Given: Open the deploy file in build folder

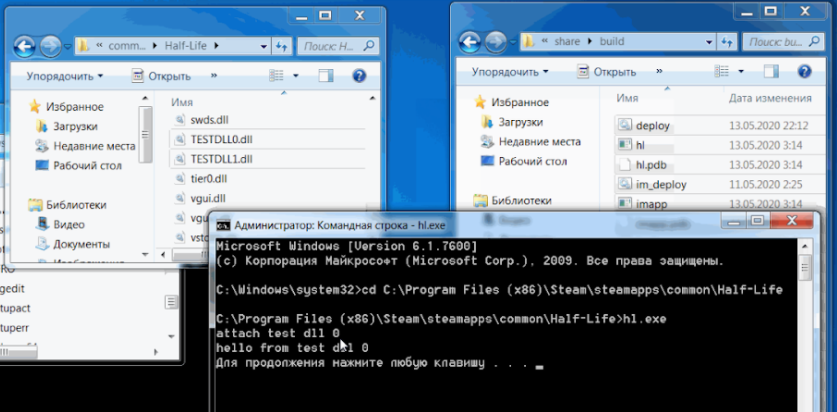Looking at the screenshot, I should pyautogui.click(x=652, y=126).
